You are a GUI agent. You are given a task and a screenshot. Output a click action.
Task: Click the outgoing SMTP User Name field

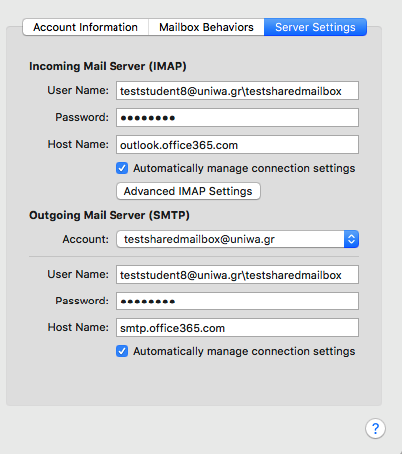coord(237,274)
